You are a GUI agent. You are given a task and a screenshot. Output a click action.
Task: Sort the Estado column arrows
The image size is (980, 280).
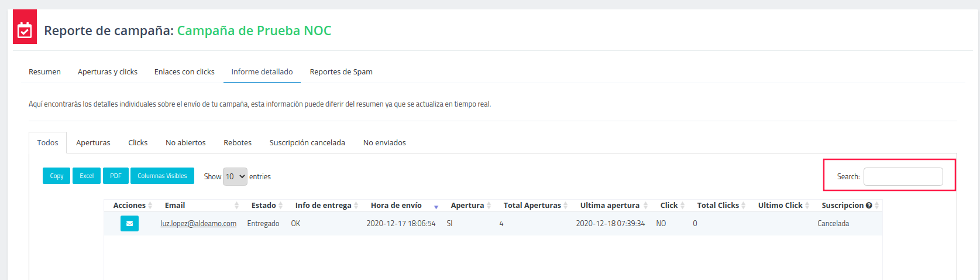click(281, 206)
